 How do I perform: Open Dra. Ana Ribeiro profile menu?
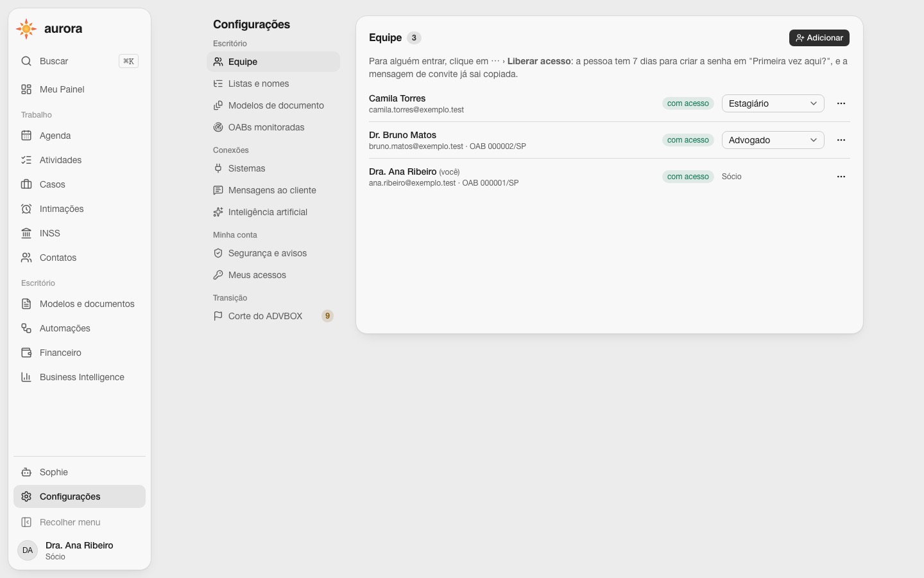tap(80, 550)
